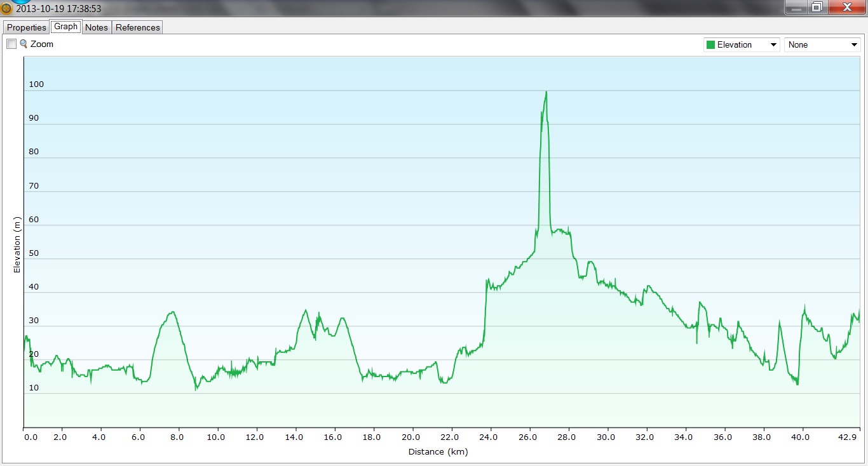Image resolution: width=868 pixels, height=466 pixels.
Task: Restore down the window
Action: [x=817, y=7]
